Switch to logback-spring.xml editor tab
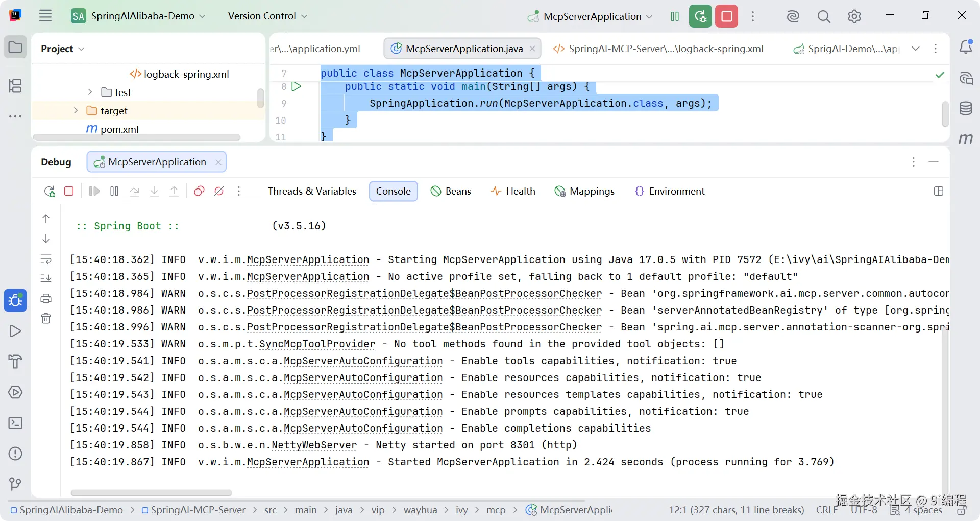 658,49
